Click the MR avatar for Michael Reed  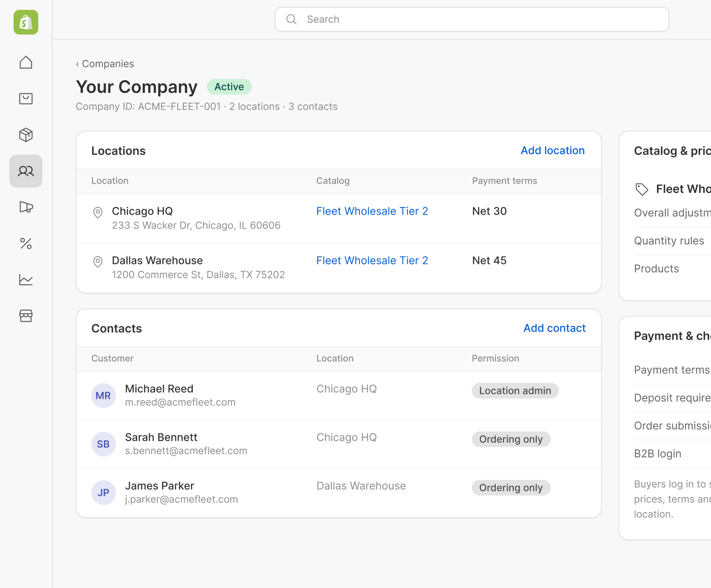click(x=103, y=396)
